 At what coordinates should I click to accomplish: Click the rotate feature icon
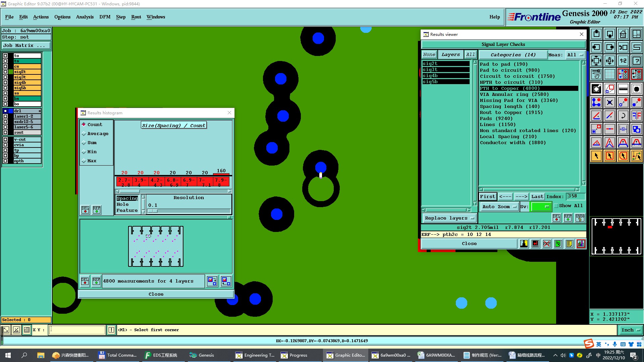[x=623, y=116]
